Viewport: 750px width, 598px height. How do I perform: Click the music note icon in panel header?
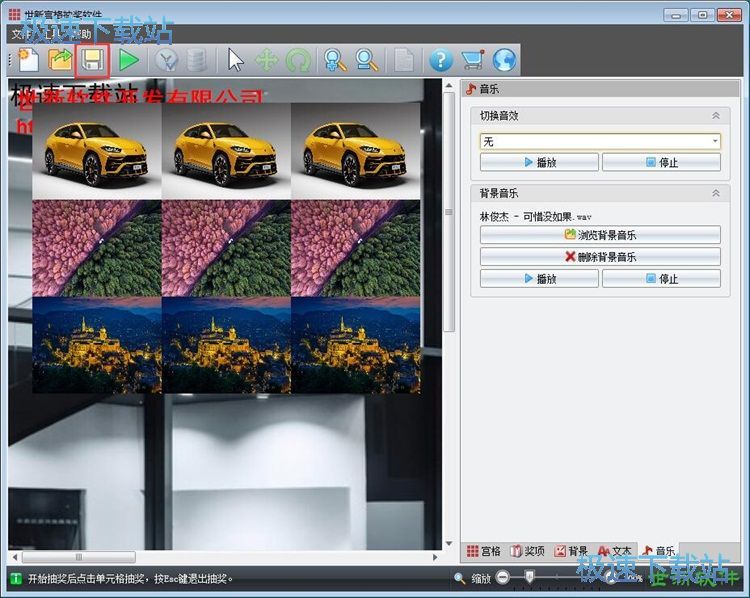click(x=471, y=89)
